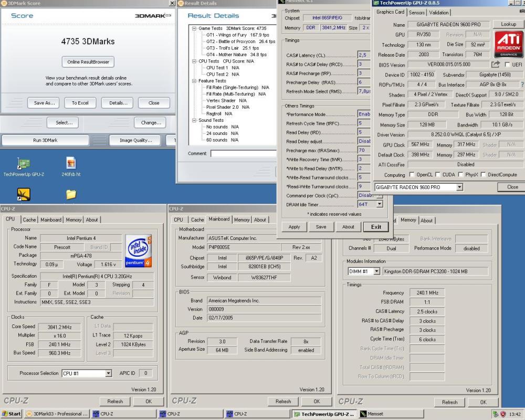
Task: Open the yellow folder icon on desktop
Action: (71, 194)
